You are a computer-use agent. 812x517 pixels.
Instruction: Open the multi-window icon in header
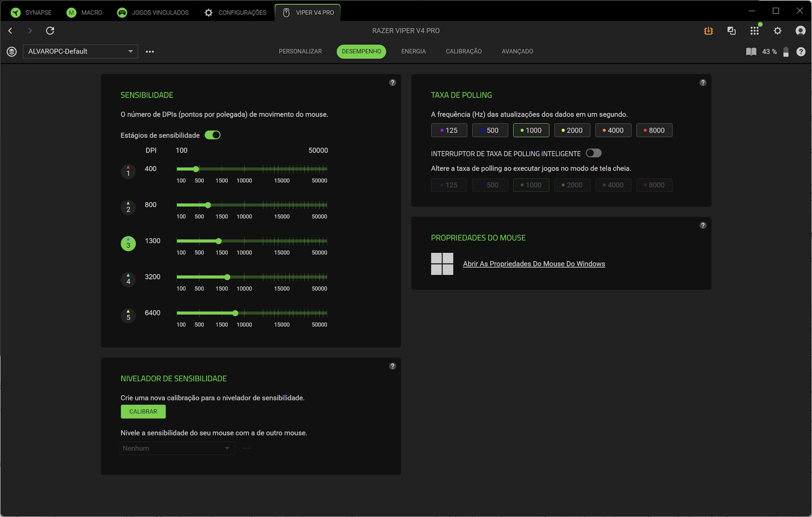[732, 30]
